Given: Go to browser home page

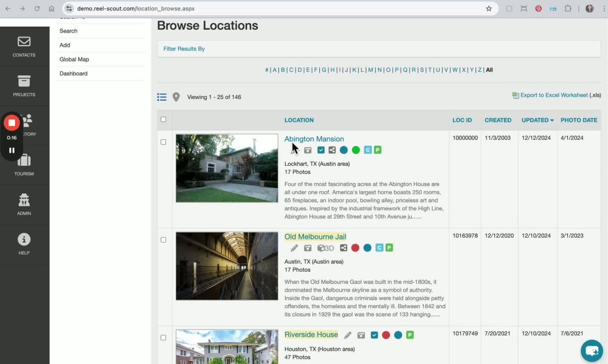Looking at the screenshot, I should click(52, 9).
